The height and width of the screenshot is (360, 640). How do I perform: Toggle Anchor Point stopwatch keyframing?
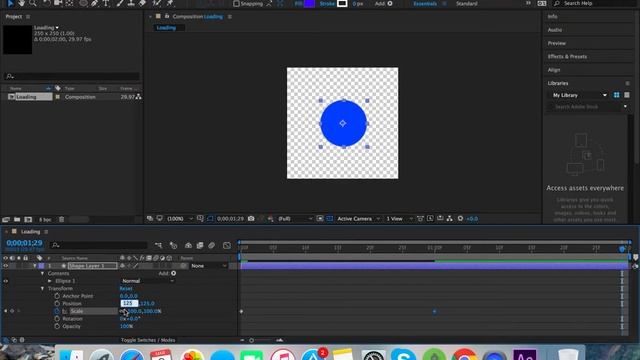(x=57, y=296)
